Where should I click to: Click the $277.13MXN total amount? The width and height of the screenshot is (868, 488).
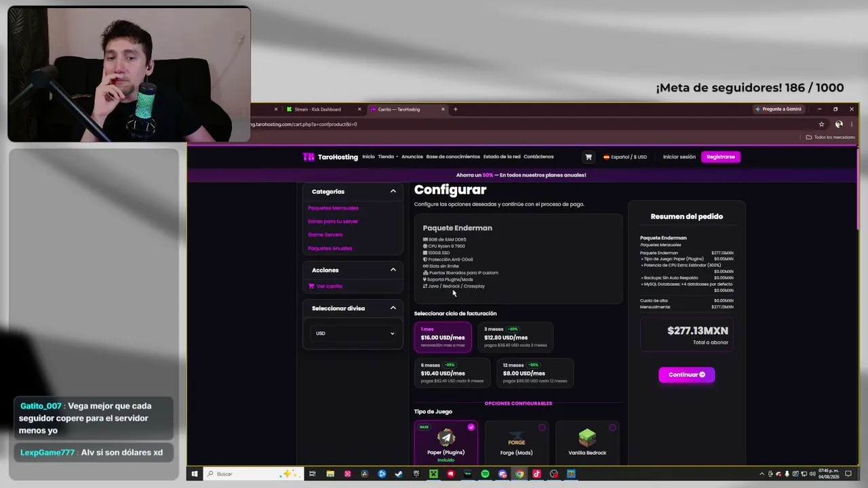tap(698, 331)
